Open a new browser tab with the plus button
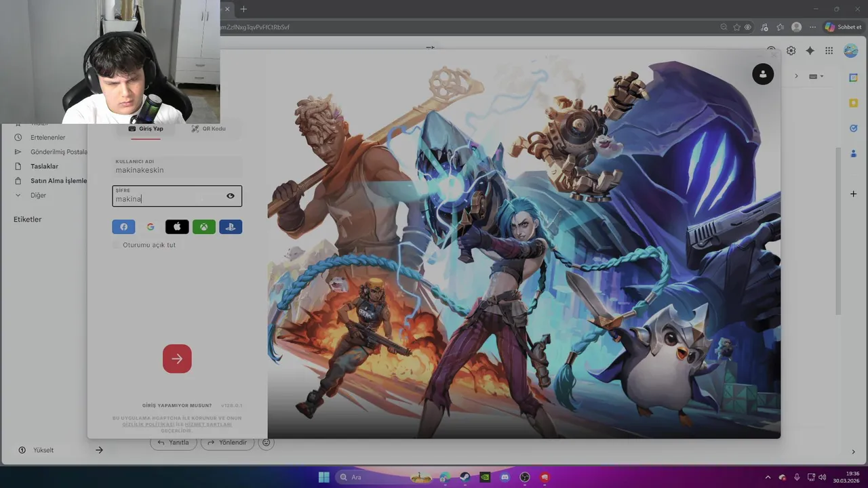Screen dimensions: 868x488 [243, 9]
